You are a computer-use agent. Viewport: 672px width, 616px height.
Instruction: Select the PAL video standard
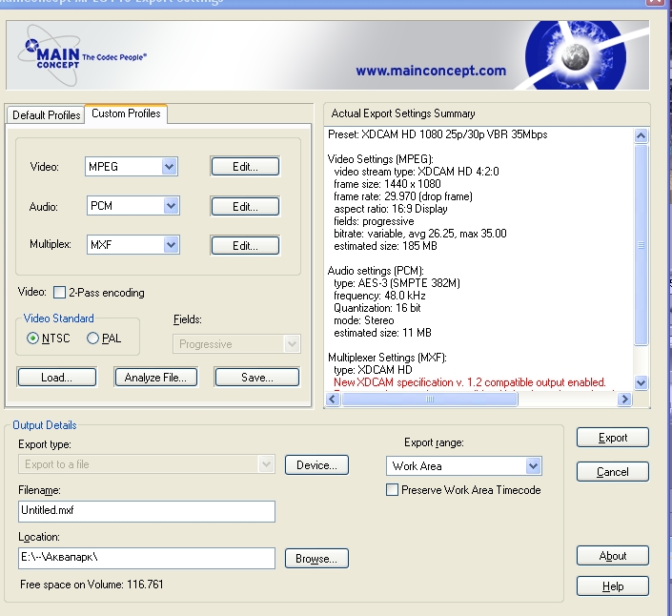tap(92, 339)
